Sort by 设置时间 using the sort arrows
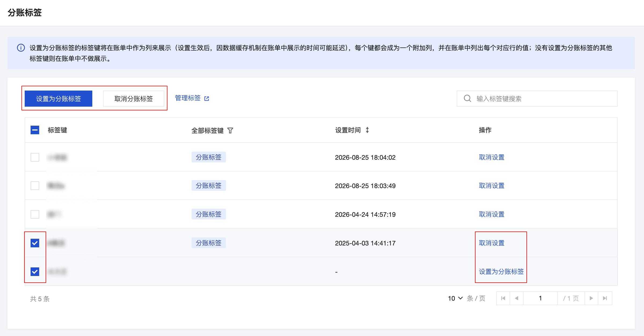Screen dimensions: 644x336 367,130
